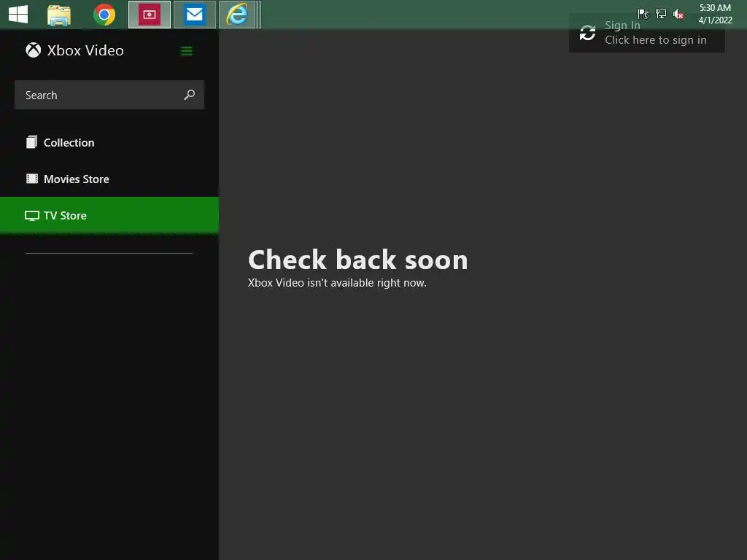Click the 'Check back soon' heading
Image resolution: width=747 pixels, height=560 pixels.
tap(357, 260)
